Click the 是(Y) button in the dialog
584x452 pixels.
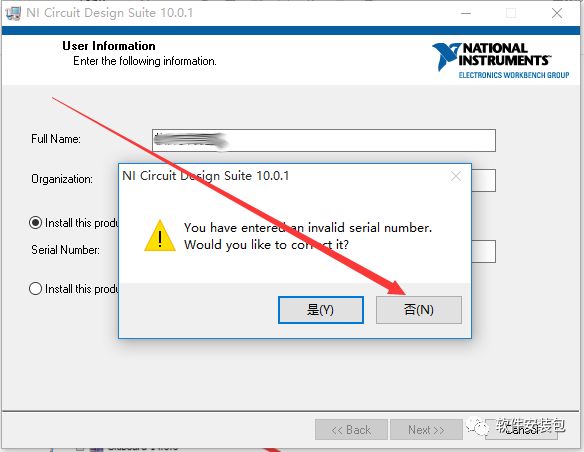click(x=321, y=310)
